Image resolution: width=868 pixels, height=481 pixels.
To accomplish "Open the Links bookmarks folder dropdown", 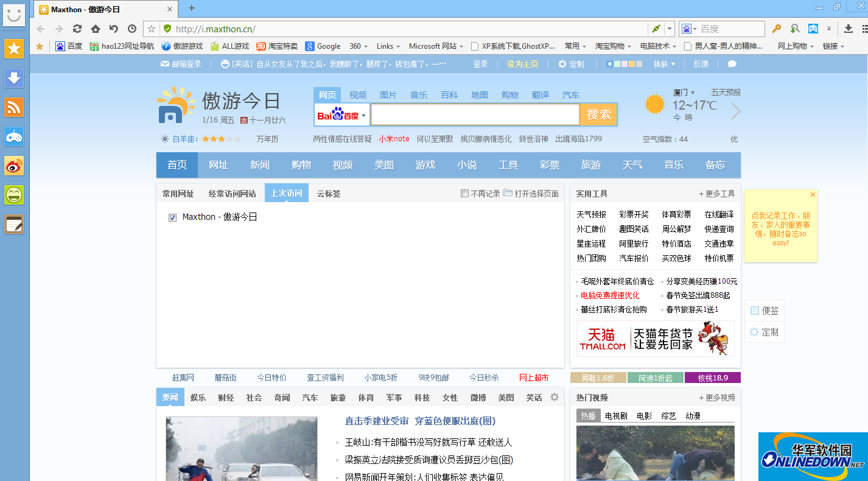I will (x=388, y=46).
